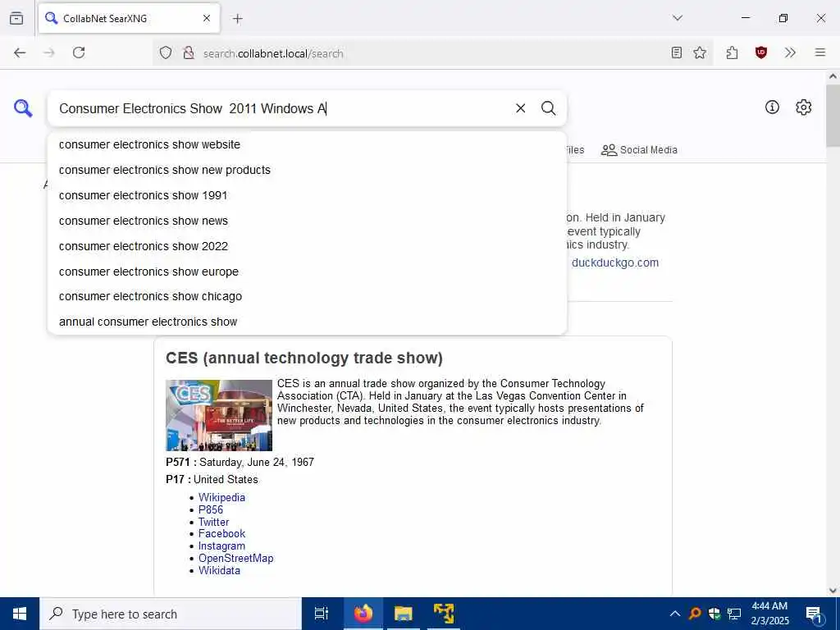
Task: Open Windows Security tray icon
Action: click(x=714, y=614)
